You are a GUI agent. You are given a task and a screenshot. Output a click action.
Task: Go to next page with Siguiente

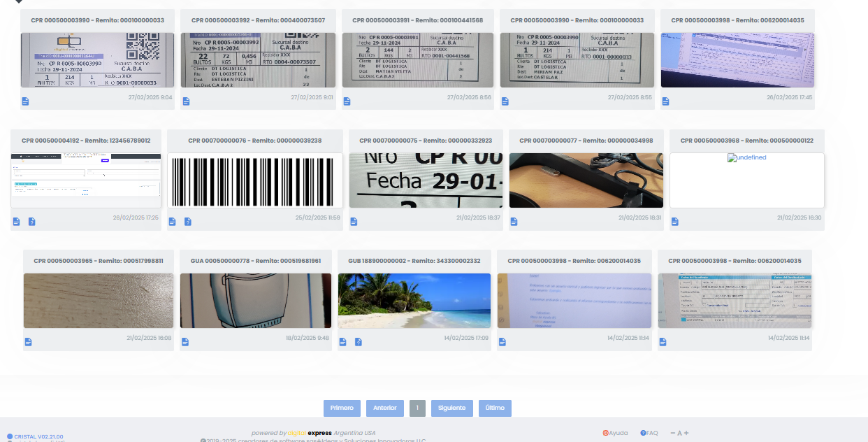452,408
